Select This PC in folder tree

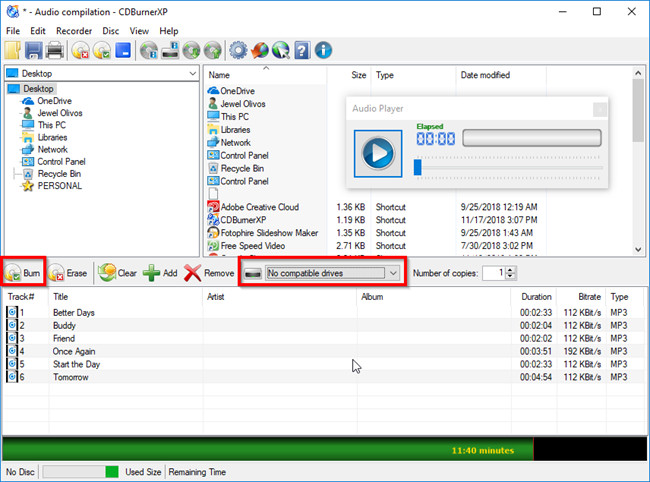pos(51,125)
